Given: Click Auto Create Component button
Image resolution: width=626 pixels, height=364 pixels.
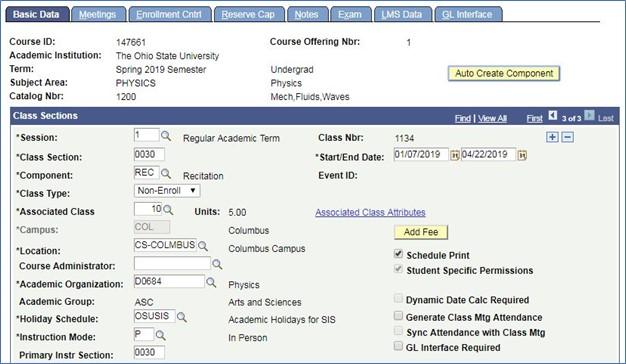Looking at the screenshot, I should click(504, 73).
